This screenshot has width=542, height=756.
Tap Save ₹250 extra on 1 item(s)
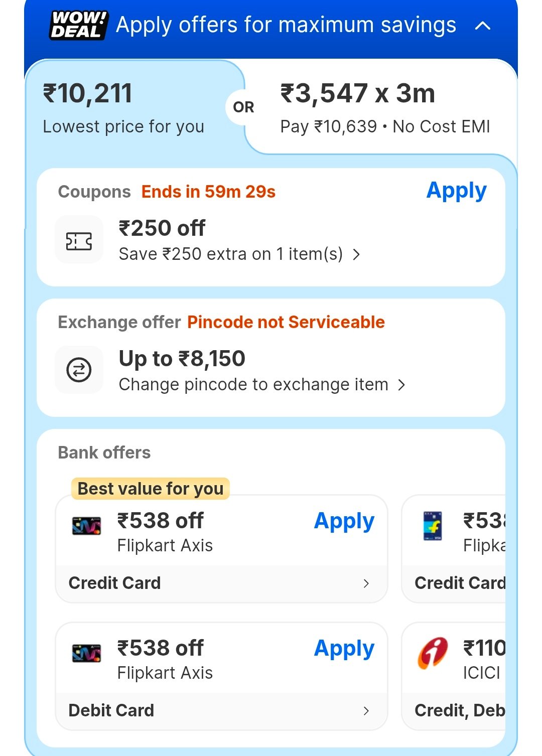pos(231,254)
